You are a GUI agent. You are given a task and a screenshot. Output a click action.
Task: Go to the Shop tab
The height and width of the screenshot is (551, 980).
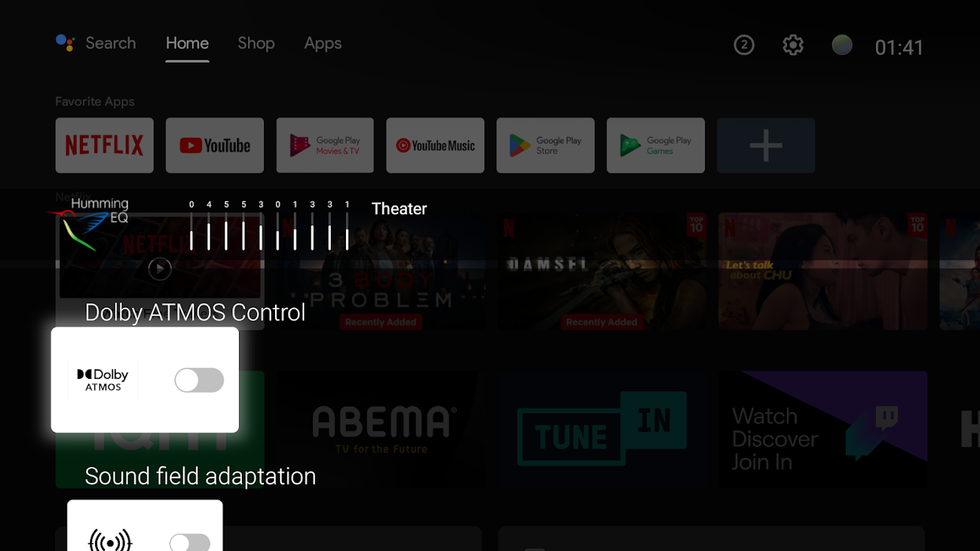tap(256, 43)
